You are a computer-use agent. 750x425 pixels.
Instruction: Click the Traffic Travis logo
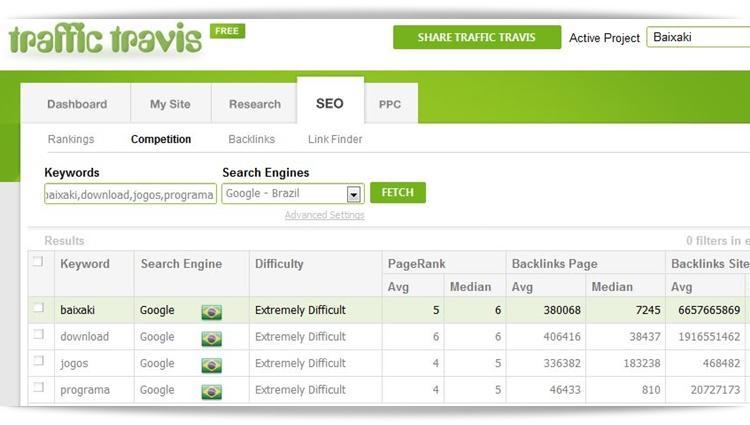pos(105,38)
